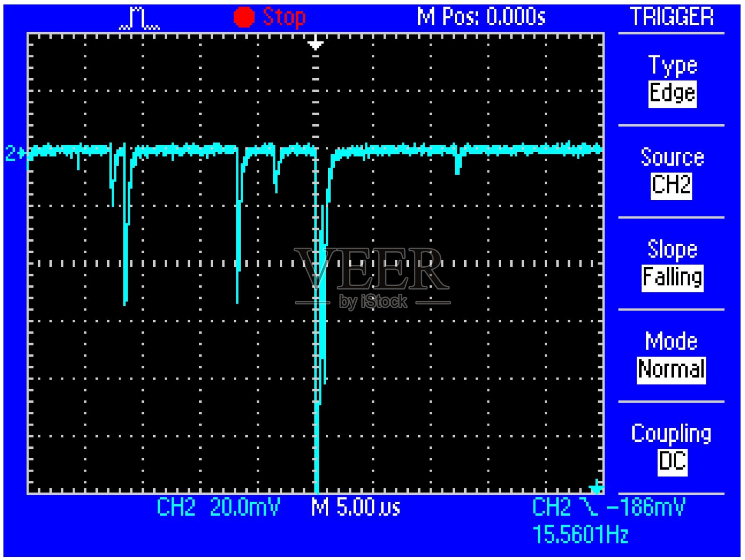745x560 pixels.
Task: Click the -186mV trigger level value
Action: 646,506
